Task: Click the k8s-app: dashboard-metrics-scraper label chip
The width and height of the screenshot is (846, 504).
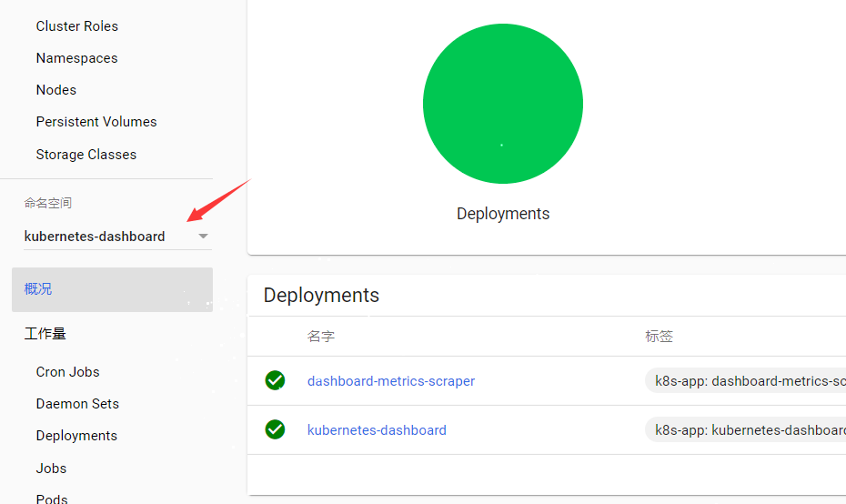Action: [x=746, y=381]
